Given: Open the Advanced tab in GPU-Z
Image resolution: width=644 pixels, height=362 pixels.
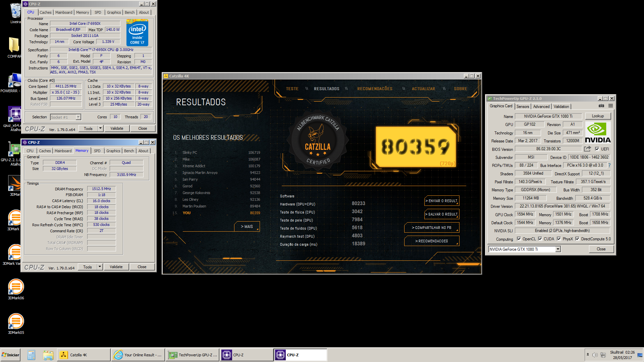Looking at the screenshot, I should pyautogui.click(x=541, y=107).
